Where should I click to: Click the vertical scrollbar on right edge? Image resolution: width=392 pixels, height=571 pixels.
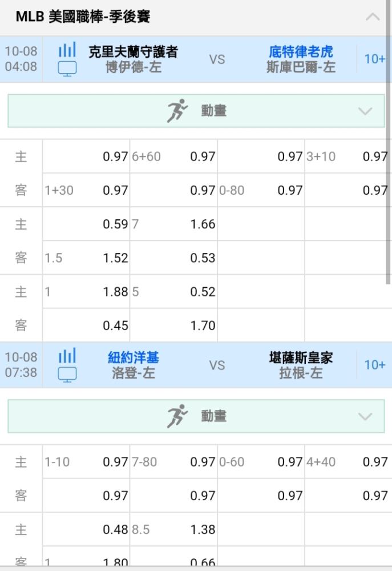(x=389, y=142)
